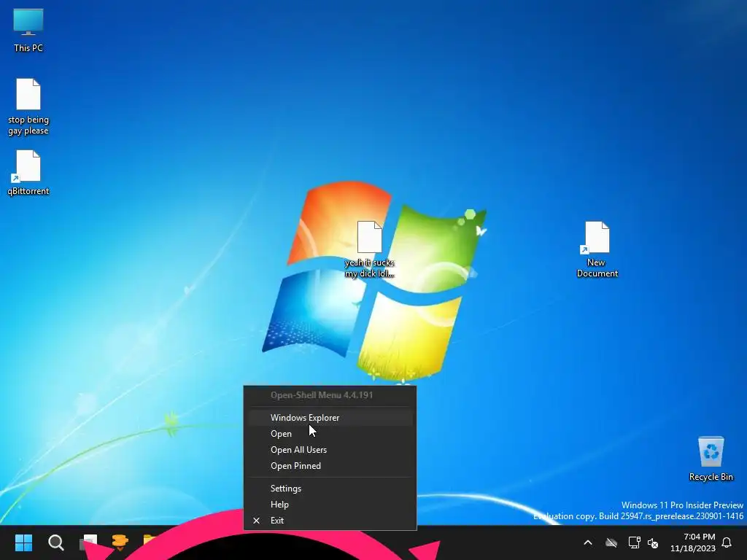
Task: Open the This PC desktop icon
Action: [x=28, y=30]
